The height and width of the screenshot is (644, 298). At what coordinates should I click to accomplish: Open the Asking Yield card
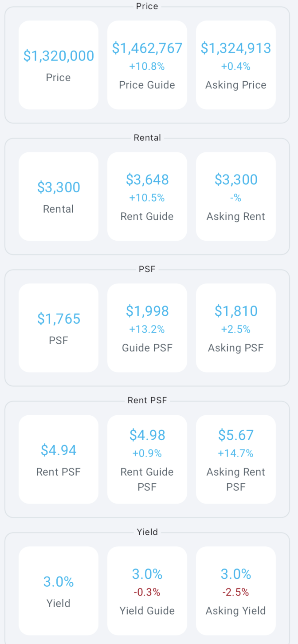pyautogui.click(x=235, y=591)
